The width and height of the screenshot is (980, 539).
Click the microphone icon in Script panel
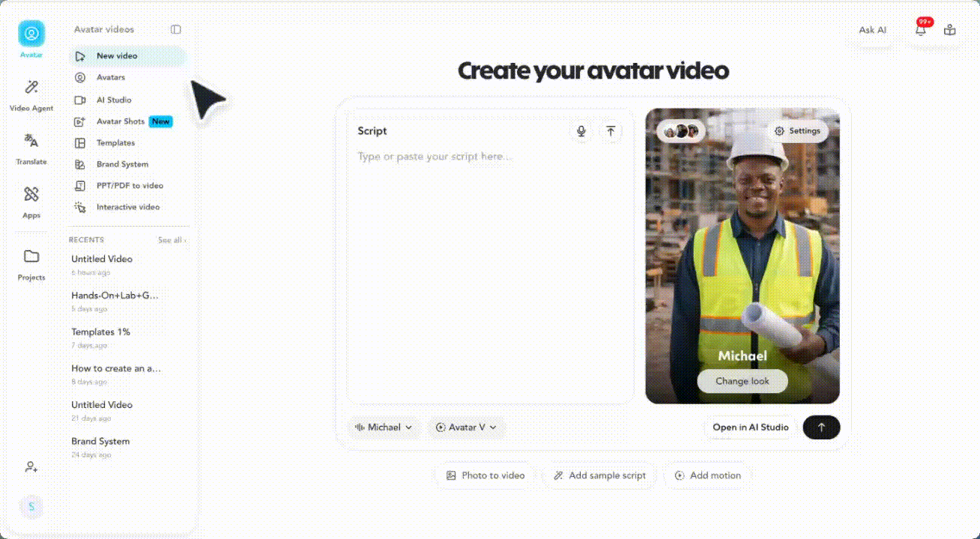coord(581,131)
